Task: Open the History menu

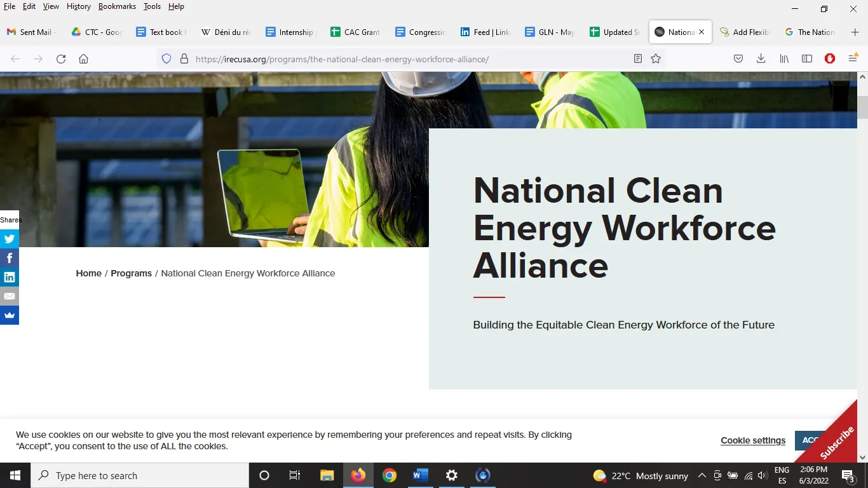Action: click(x=79, y=6)
